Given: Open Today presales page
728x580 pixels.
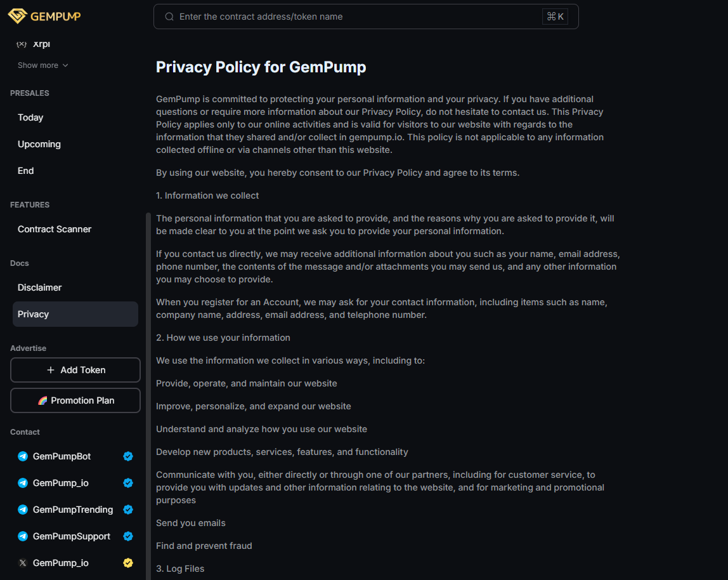Looking at the screenshot, I should click(30, 117).
